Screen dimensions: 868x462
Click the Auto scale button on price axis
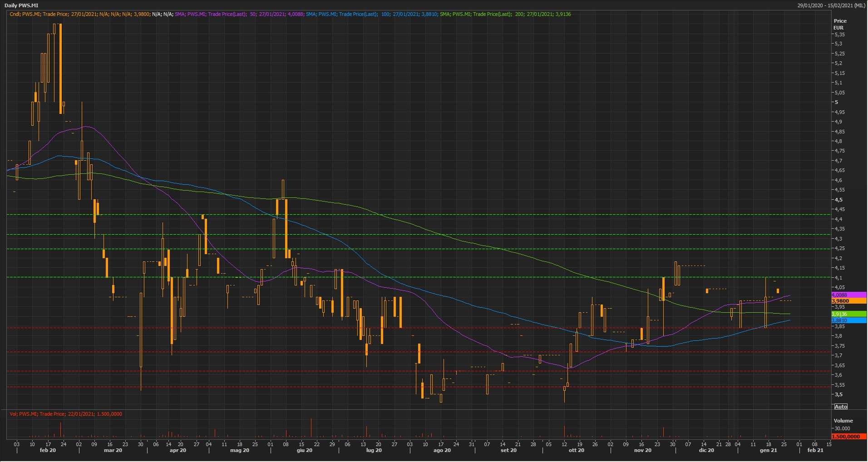(x=841, y=407)
